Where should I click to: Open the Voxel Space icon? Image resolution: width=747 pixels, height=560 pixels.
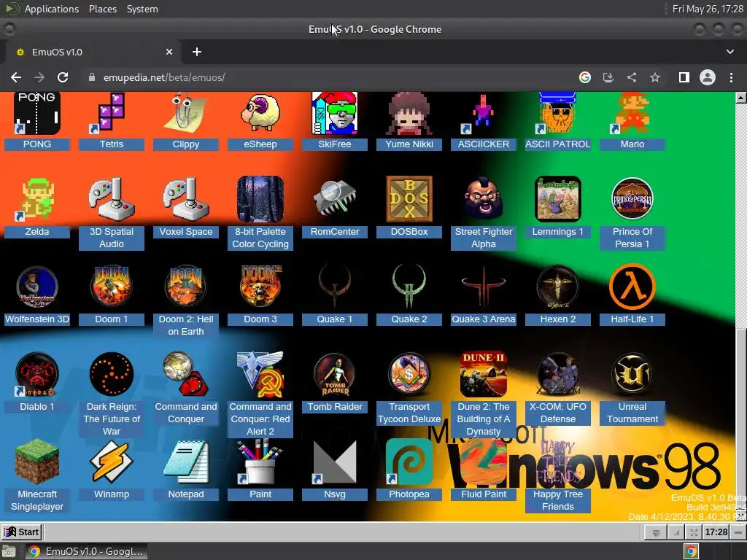click(x=186, y=199)
